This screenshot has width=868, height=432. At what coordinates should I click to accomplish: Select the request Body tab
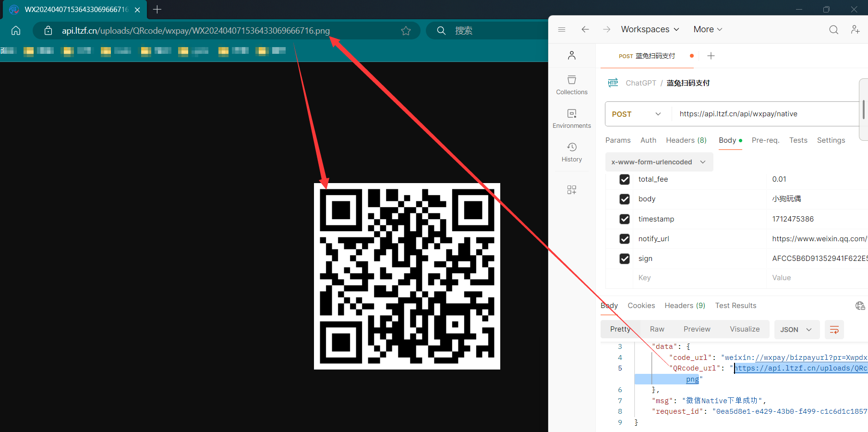[x=730, y=140]
